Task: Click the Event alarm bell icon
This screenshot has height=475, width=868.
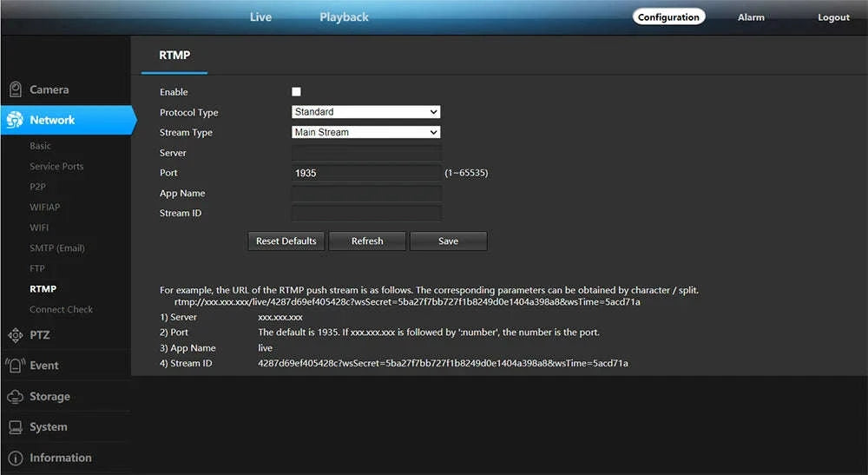Action: [x=15, y=366]
